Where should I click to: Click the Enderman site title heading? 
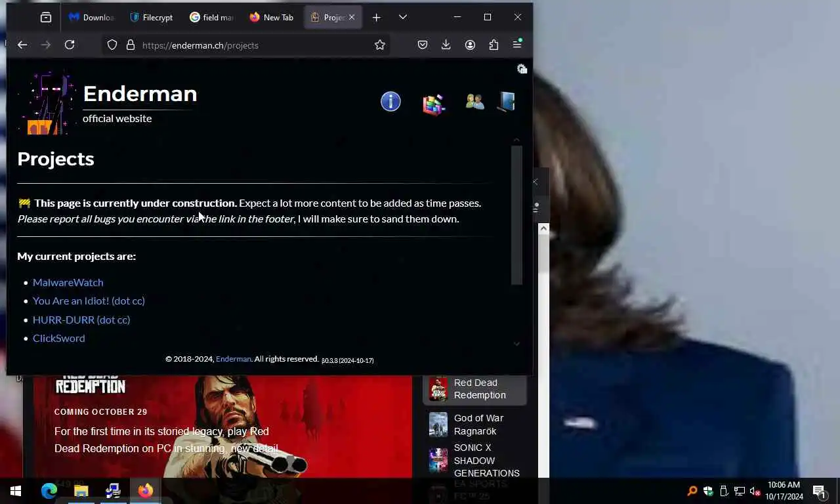coord(140,94)
